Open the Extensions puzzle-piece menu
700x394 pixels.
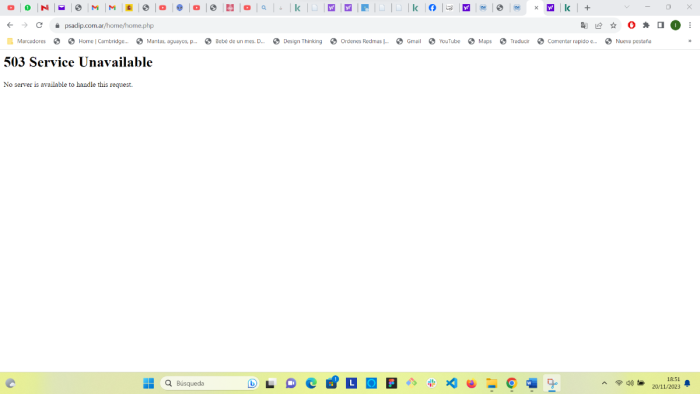coord(646,25)
